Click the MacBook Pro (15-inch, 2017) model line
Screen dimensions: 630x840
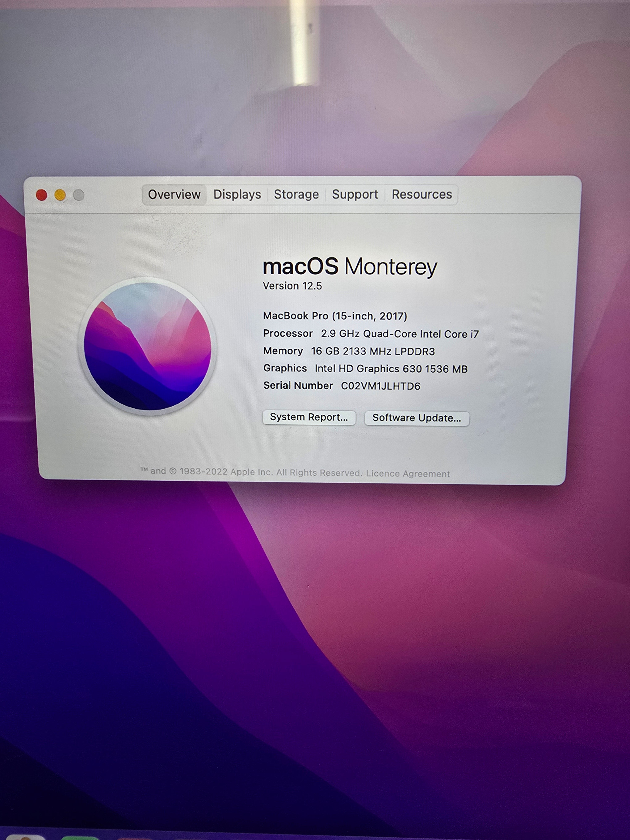pos(335,316)
